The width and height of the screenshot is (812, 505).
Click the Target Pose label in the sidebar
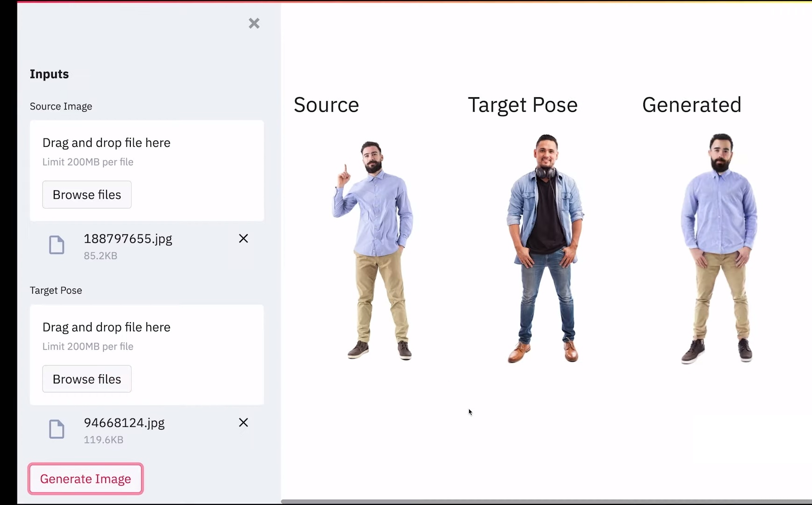[56, 290]
